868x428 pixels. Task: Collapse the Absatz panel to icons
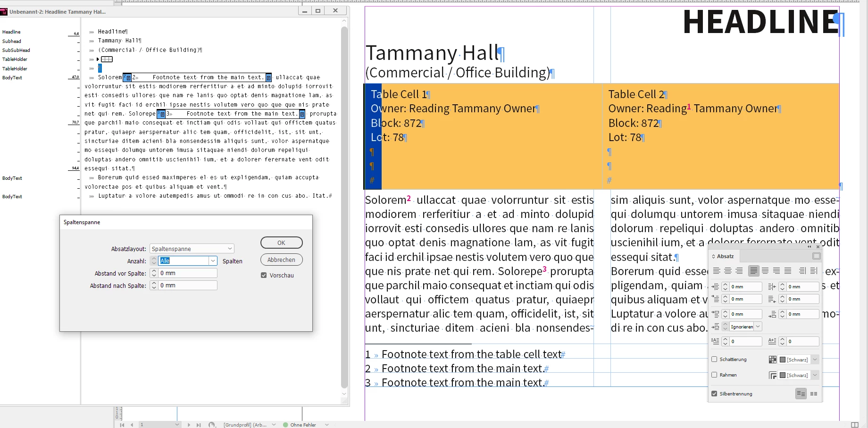(810, 247)
